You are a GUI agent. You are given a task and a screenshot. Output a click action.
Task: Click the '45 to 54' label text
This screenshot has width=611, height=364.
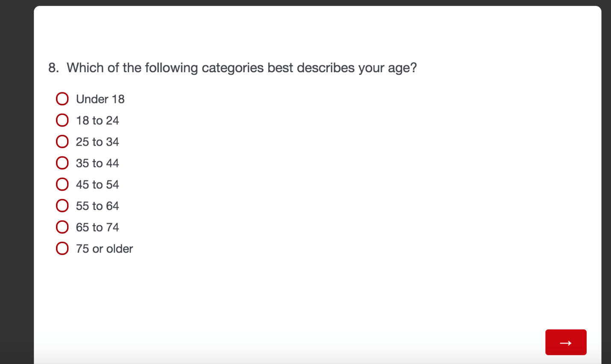click(x=97, y=185)
